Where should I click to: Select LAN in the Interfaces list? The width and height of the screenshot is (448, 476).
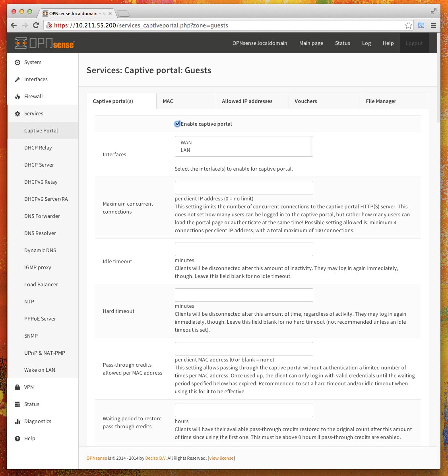click(186, 150)
